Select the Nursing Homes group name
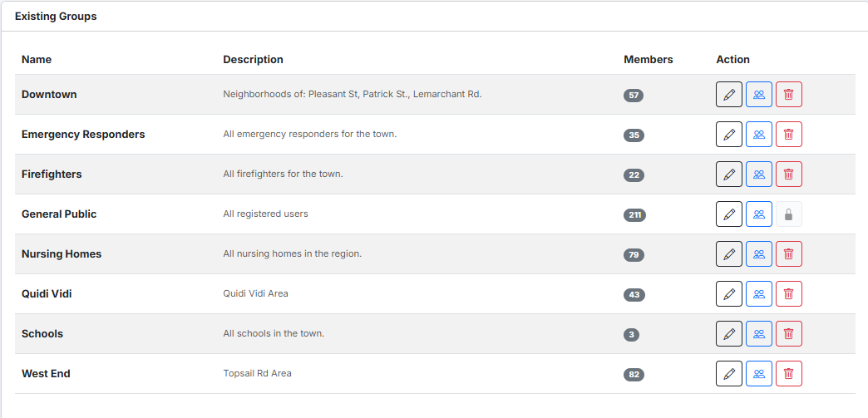Viewport: 868px width, 418px height. coord(62,254)
